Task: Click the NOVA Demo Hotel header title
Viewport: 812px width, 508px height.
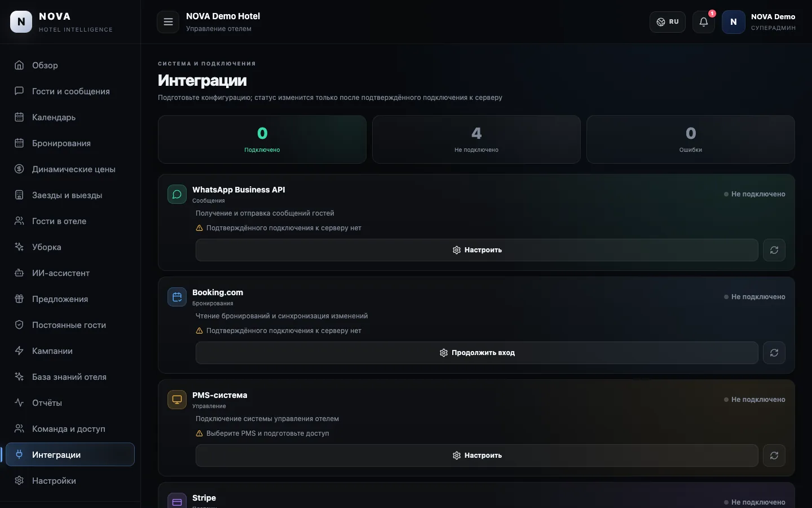Action: (x=223, y=16)
